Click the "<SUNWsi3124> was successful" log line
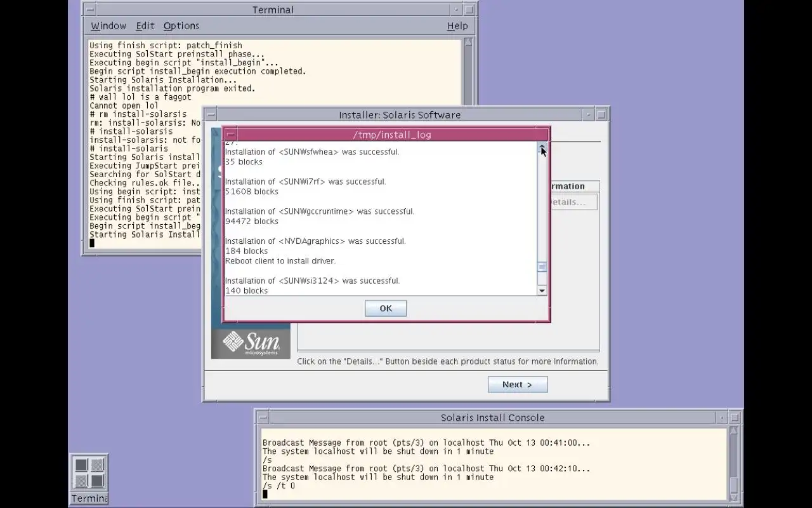 coord(312,281)
